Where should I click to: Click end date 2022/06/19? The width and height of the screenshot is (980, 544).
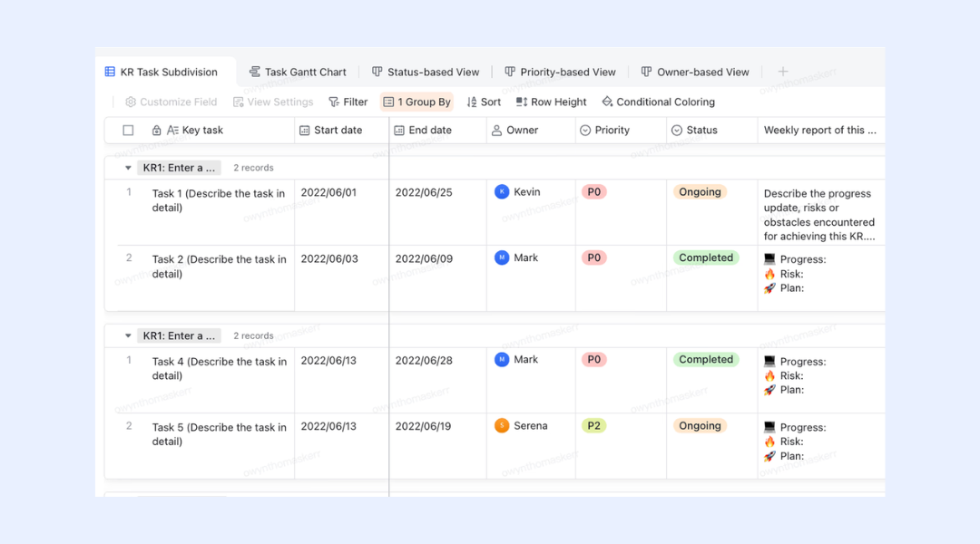(x=423, y=426)
